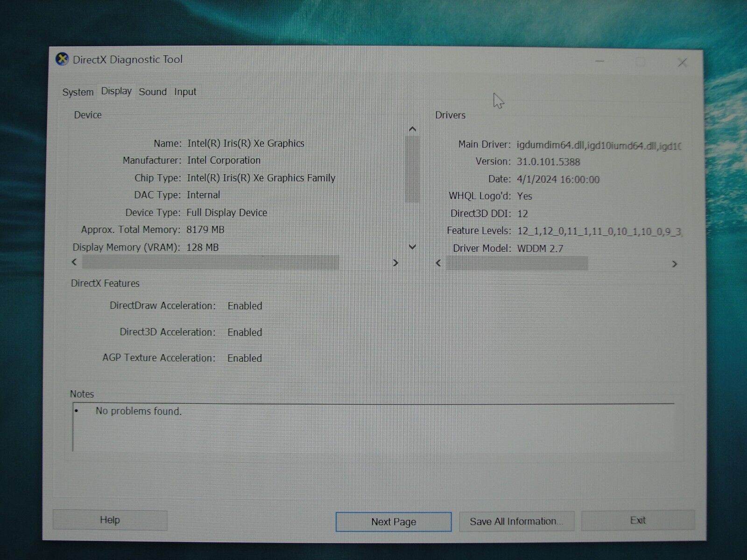
Task: Click the Device panel horizontal scrollbar thumb
Action: pos(210,263)
